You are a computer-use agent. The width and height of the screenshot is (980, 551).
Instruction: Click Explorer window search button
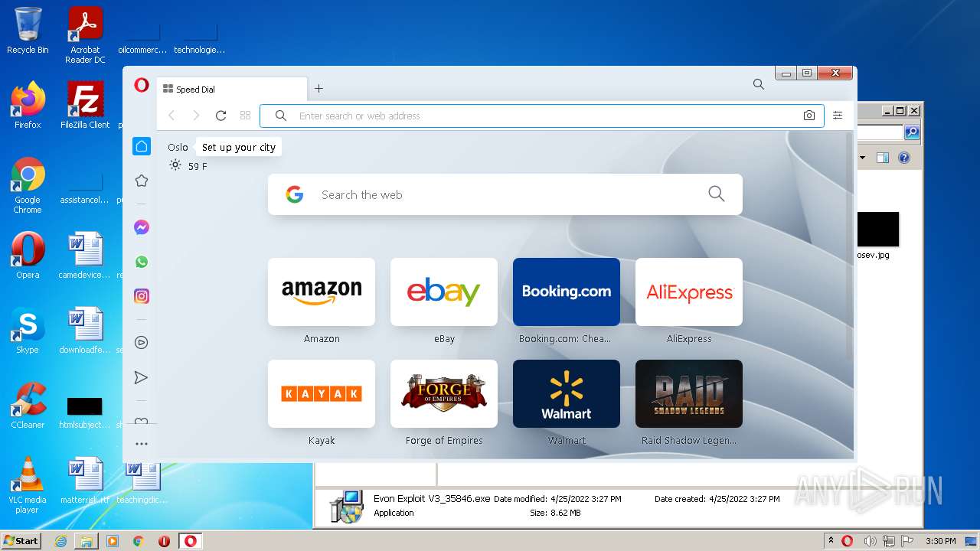912,132
